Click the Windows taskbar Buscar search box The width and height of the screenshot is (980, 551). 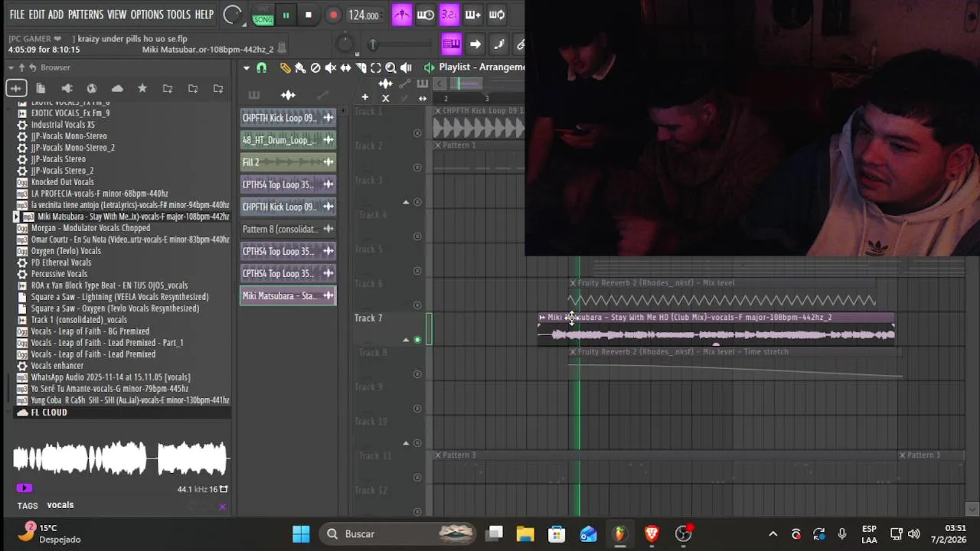click(x=399, y=533)
